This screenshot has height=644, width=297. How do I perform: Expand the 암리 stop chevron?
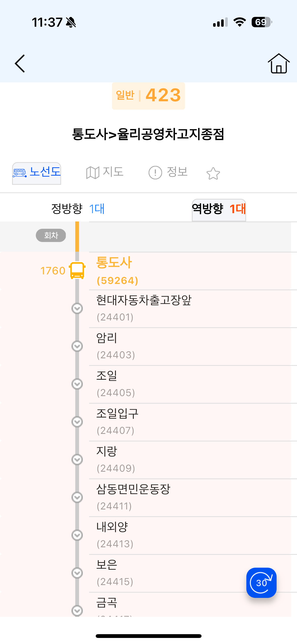pos(77,346)
